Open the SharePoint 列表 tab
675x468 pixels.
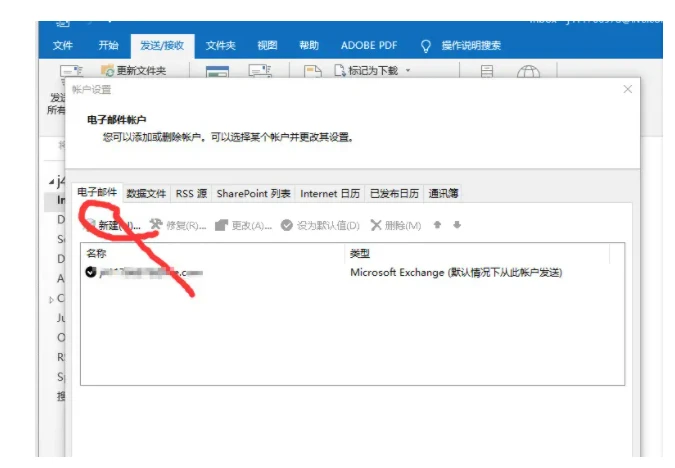(253, 194)
